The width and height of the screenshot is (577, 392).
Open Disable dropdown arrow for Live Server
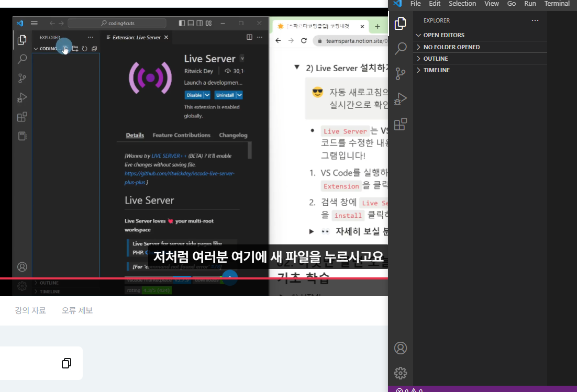207,95
